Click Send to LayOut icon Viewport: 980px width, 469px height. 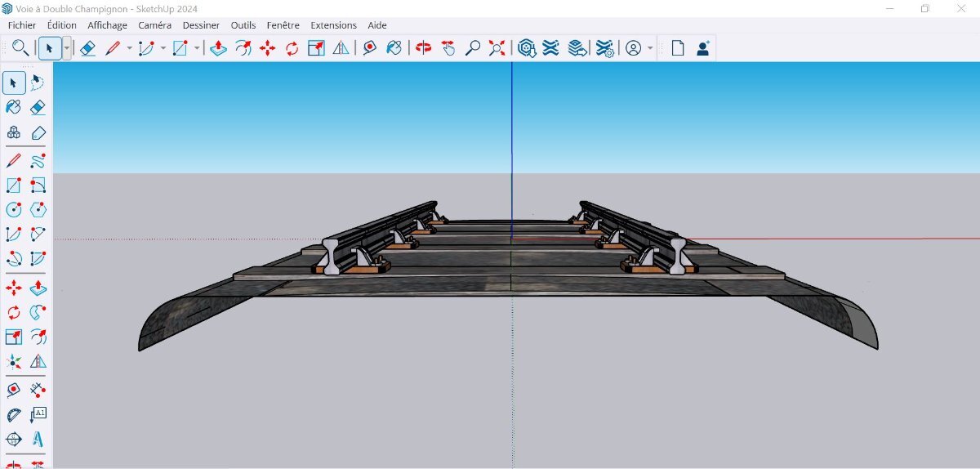(x=577, y=48)
